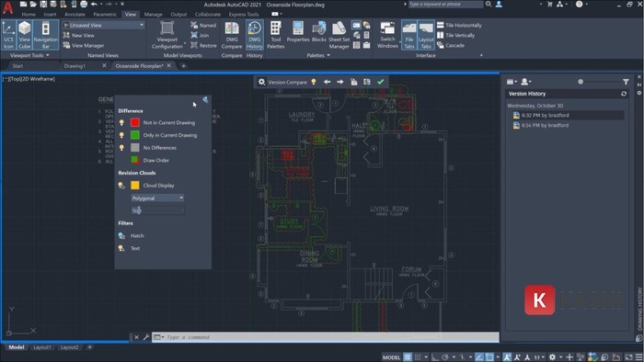Switch to the Drawing1 file tab
The height and width of the screenshot is (362, 644).
click(75, 65)
